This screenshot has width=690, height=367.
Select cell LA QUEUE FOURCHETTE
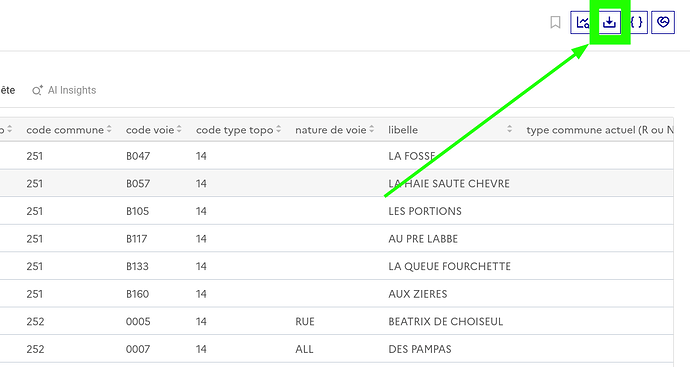(449, 266)
